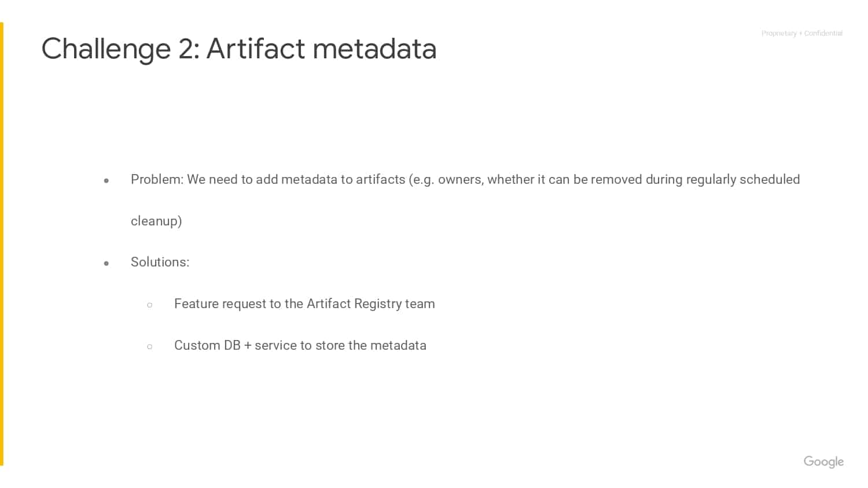868x488 pixels.
Task: Click the yellow vertical accent bar
Action: tap(2, 243)
